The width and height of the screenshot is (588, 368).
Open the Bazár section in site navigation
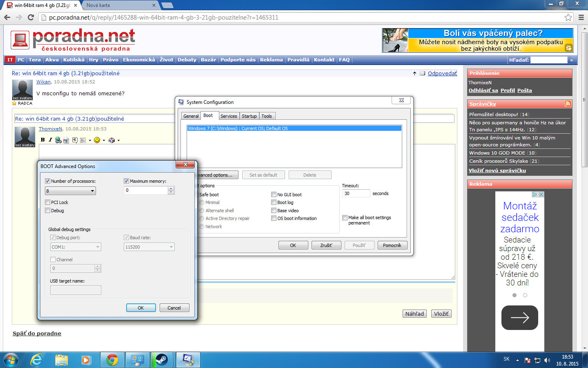pos(208,60)
